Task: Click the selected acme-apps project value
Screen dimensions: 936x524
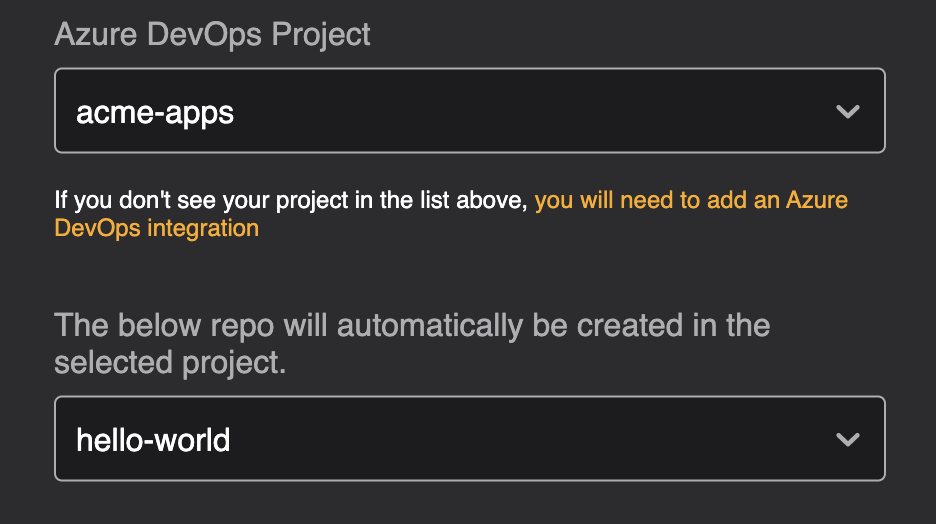Action: coord(155,112)
